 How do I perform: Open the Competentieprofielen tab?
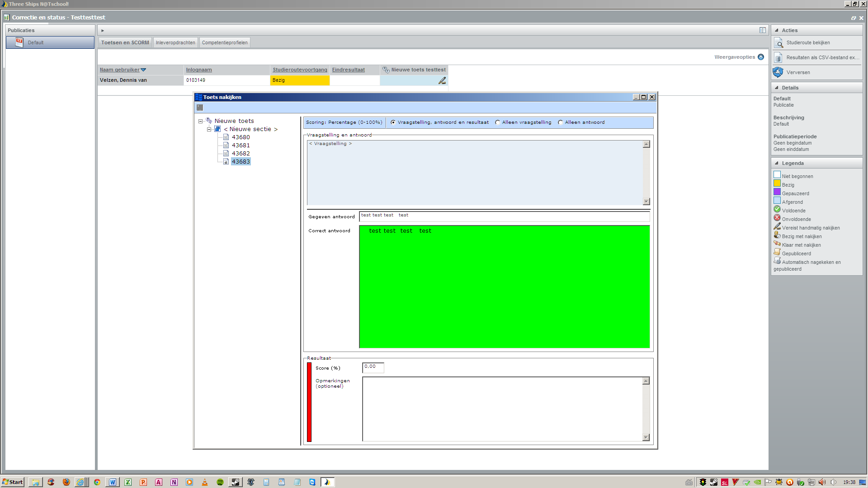pyautogui.click(x=225, y=42)
